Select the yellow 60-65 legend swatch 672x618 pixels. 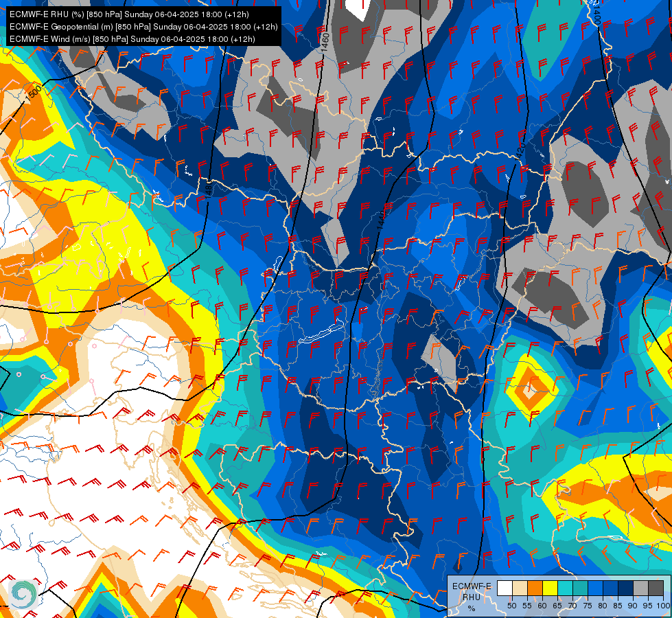[550, 588]
